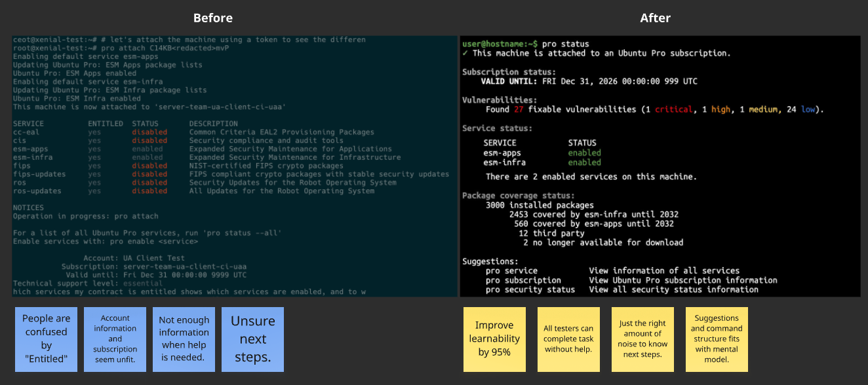Click the "Before" heading
The width and height of the screenshot is (868, 385).
[213, 18]
